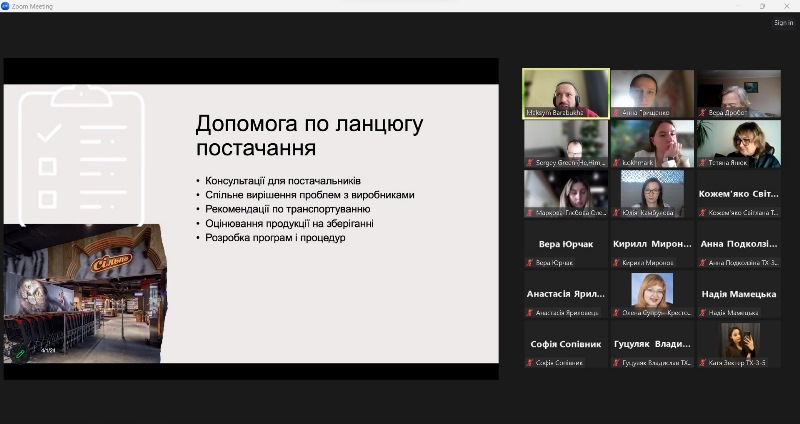Minimize the Zoom Meeting window
The image size is (800, 424).
[739, 6]
